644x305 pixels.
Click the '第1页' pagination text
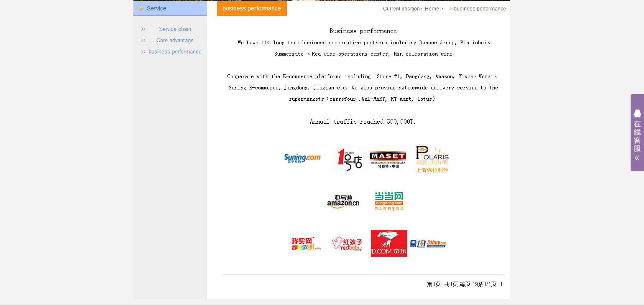[x=434, y=284]
